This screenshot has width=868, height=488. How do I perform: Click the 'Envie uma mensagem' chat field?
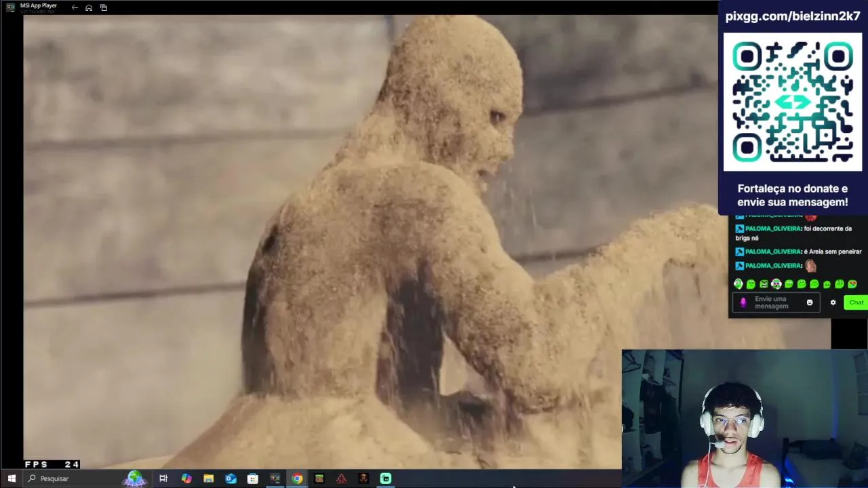tap(775, 302)
